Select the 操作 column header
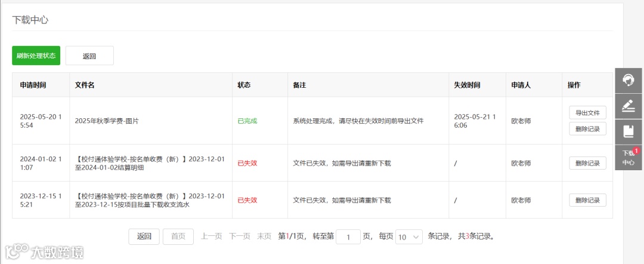Viewport: 644px width, 264px height. click(574, 85)
